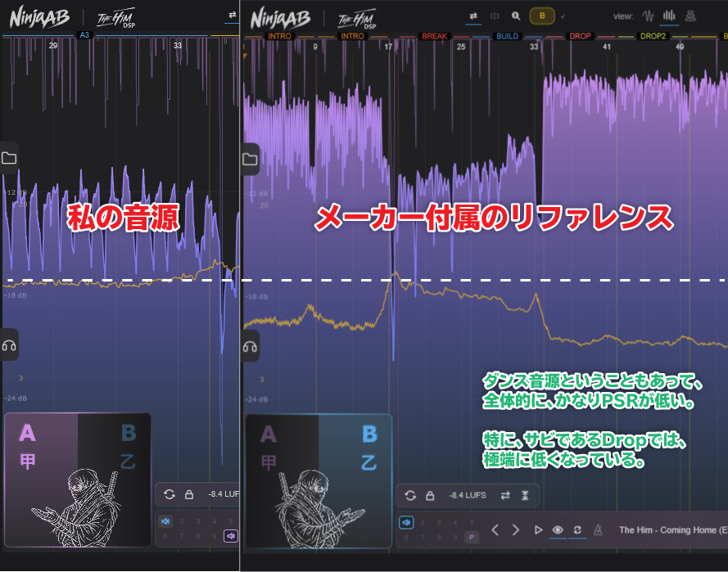The height and width of the screenshot is (572, 728).
Task: Toggle the eye visibility icon in transport bar
Action: pyautogui.click(x=558, y=529)
